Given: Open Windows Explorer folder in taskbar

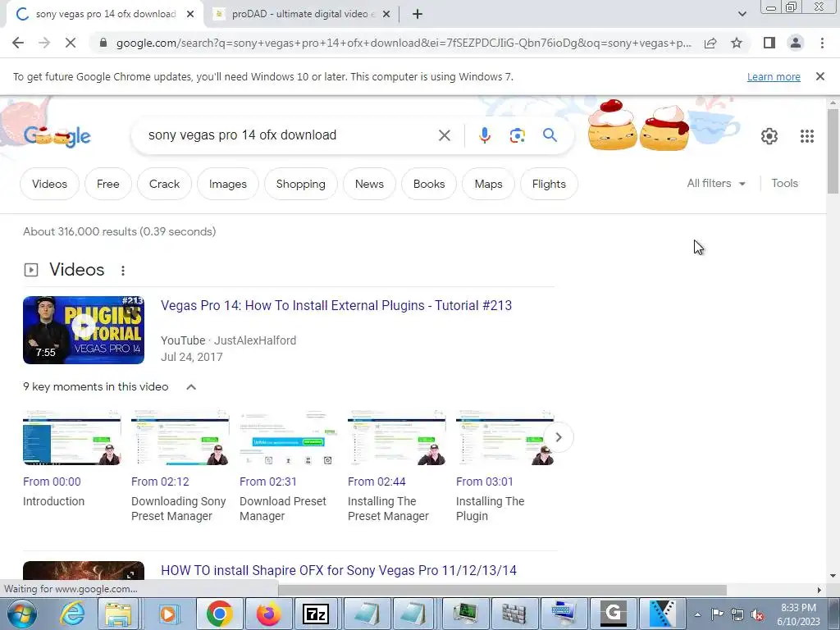Looking at the screenshot, I should [118, 614].
